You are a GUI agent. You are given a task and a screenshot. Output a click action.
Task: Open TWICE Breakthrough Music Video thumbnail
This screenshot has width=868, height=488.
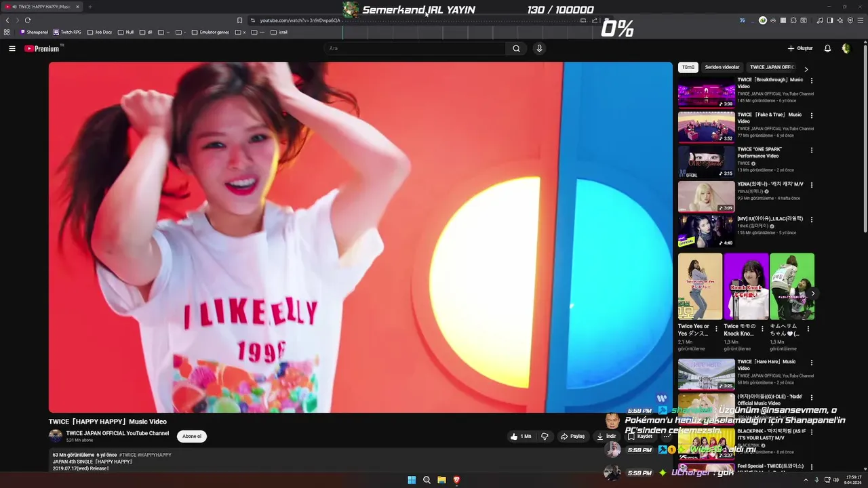coord(707,92)
